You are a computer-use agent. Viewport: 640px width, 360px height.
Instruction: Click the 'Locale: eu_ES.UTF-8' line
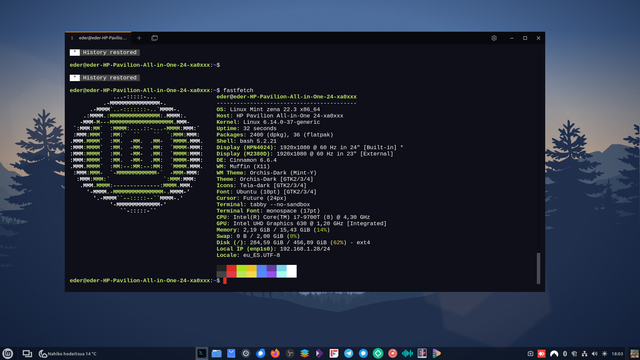pyautogui.click(x=248, y=255)
